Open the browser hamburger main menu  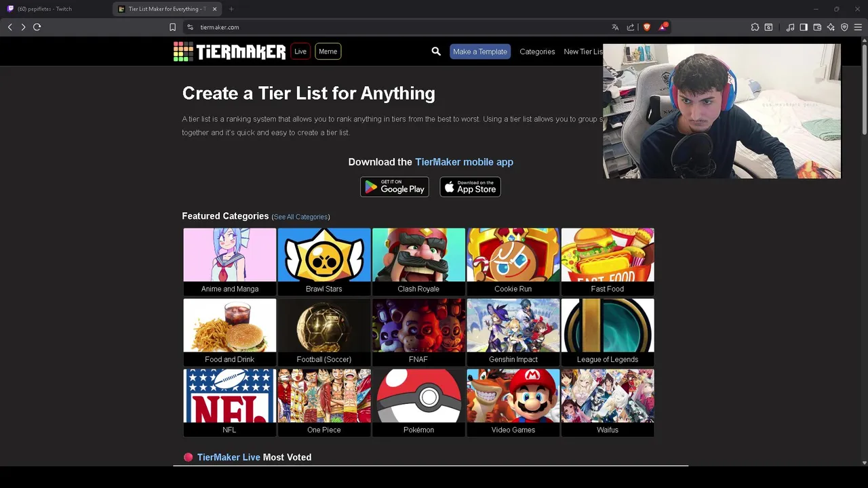[858, 27]
